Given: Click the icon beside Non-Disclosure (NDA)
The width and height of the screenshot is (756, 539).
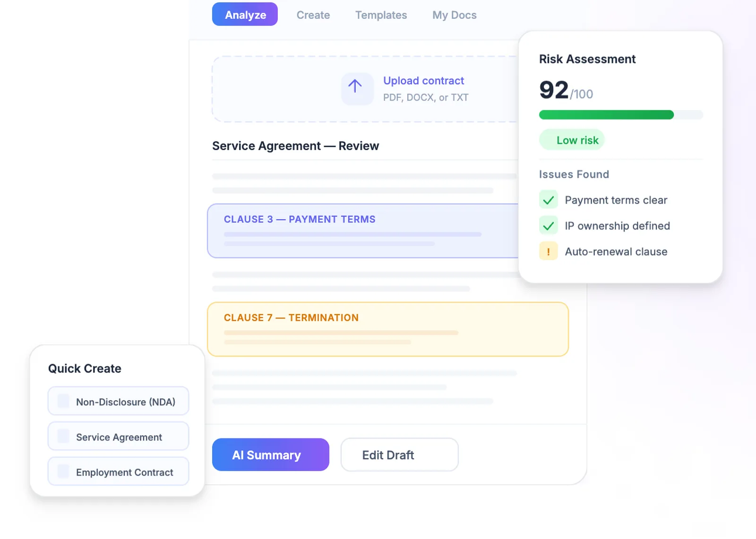Looking at the screenshot, I should click(63, 401).
